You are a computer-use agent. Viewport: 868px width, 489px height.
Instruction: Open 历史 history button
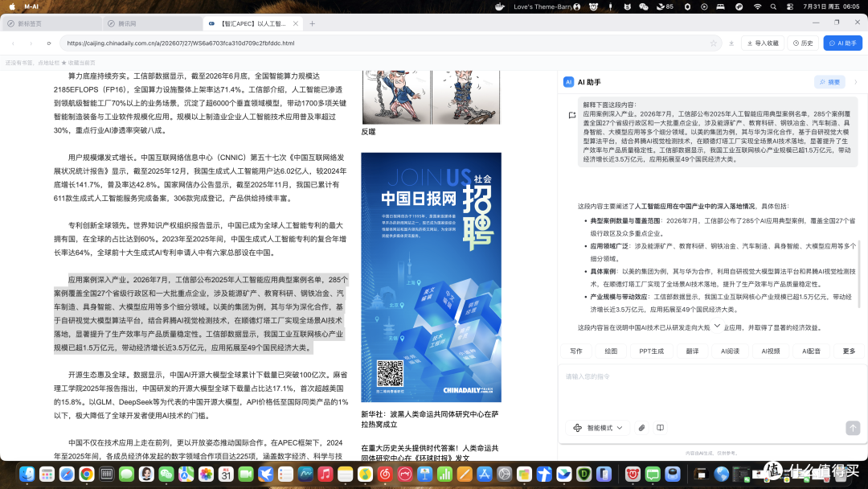click(x=803, y=43)
